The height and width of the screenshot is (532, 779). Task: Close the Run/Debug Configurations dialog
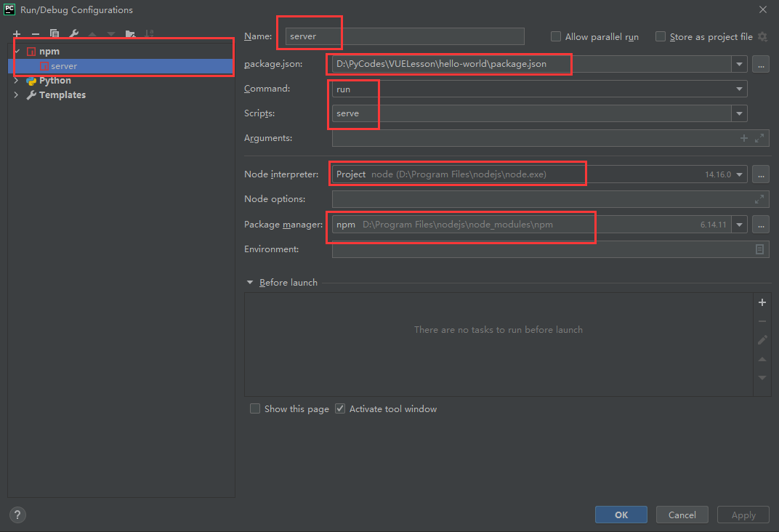[763, 9]
